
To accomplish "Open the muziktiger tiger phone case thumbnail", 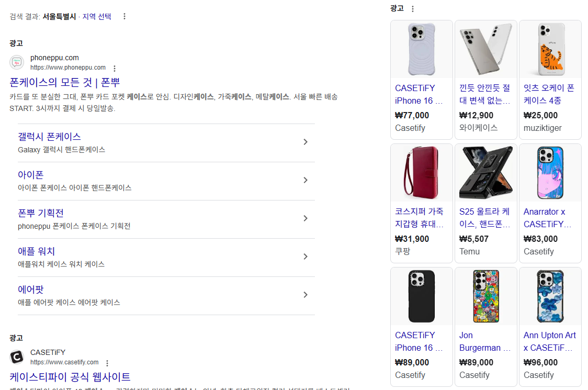I will pos(550,49).
